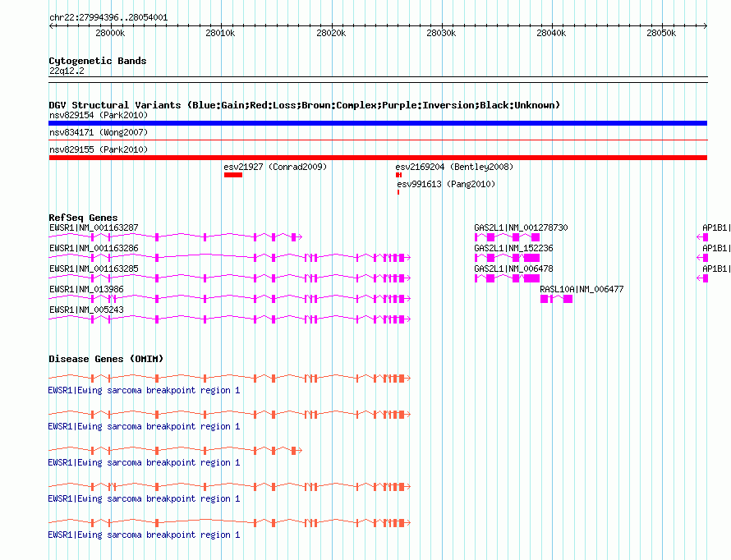
Task: Click the thin red nsv834171 variant line
Action: [x=378, y=140]
